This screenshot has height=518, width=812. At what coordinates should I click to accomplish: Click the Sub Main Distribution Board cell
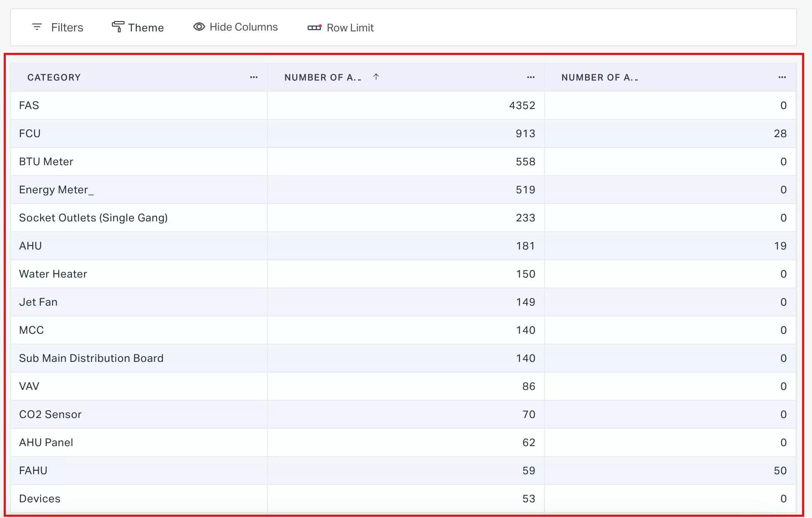point(91,359)
